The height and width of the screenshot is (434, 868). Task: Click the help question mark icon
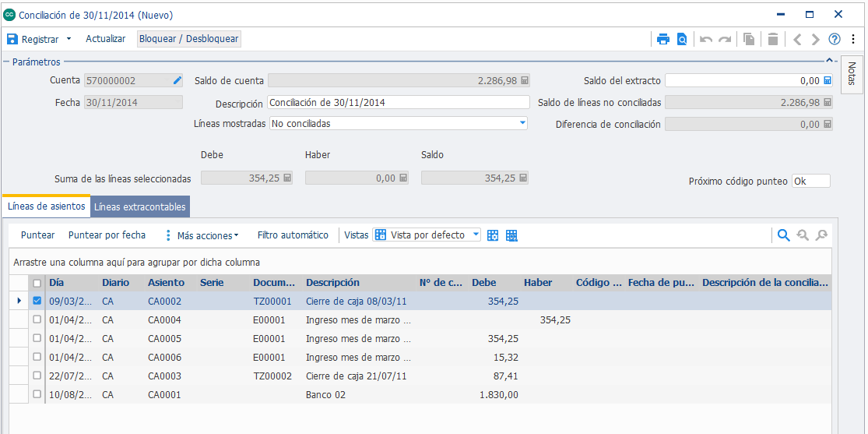835,40
